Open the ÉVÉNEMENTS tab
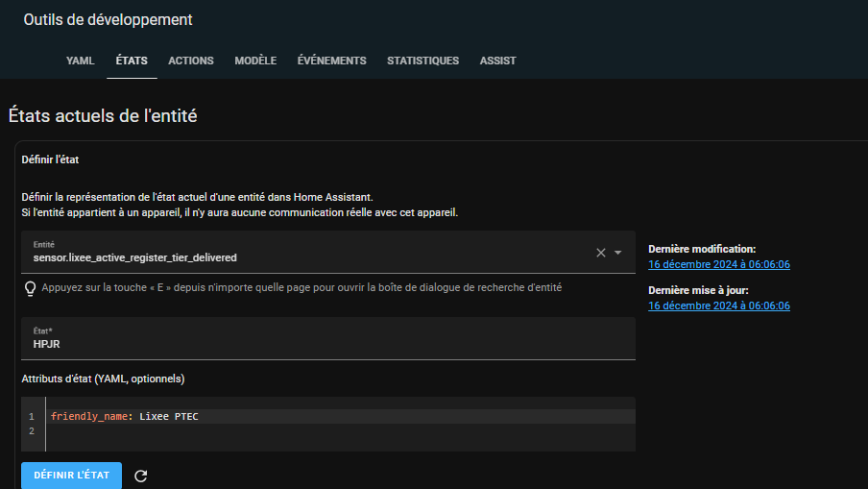This screenshot has width=868, height=489. click(331, 61)
